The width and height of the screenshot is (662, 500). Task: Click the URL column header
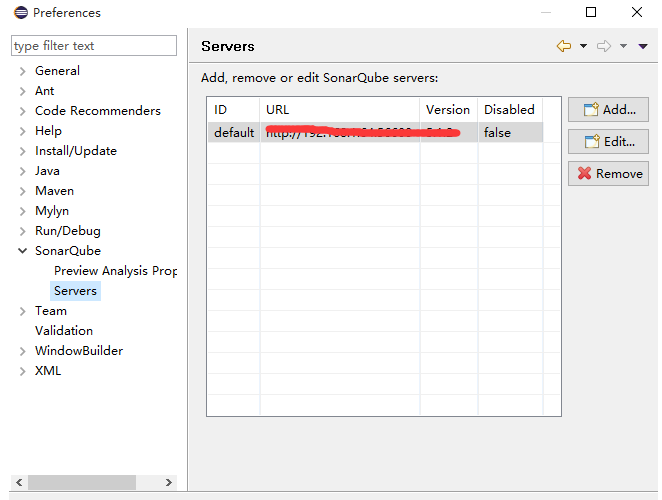pos(340,110)
